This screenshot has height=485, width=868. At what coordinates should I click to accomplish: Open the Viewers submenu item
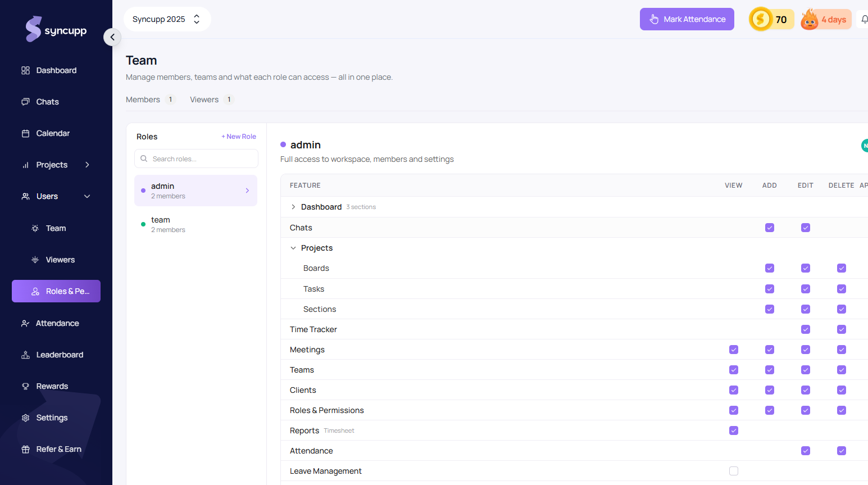pyautogui.click(x=60, y=260)
